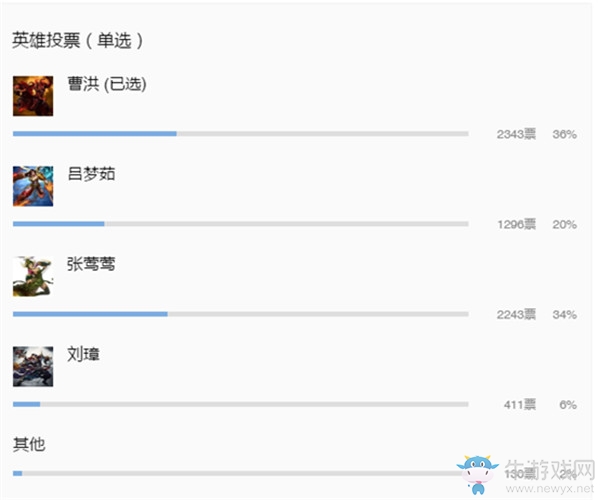
Task: Click the 其他 vote progress bar
Action: coord(240,473)
